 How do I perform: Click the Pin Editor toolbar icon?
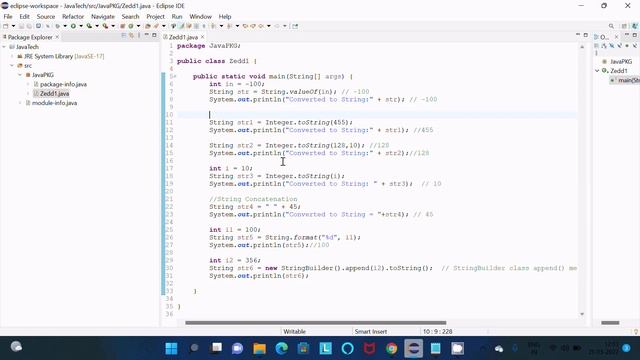click(x=295, y=26)
